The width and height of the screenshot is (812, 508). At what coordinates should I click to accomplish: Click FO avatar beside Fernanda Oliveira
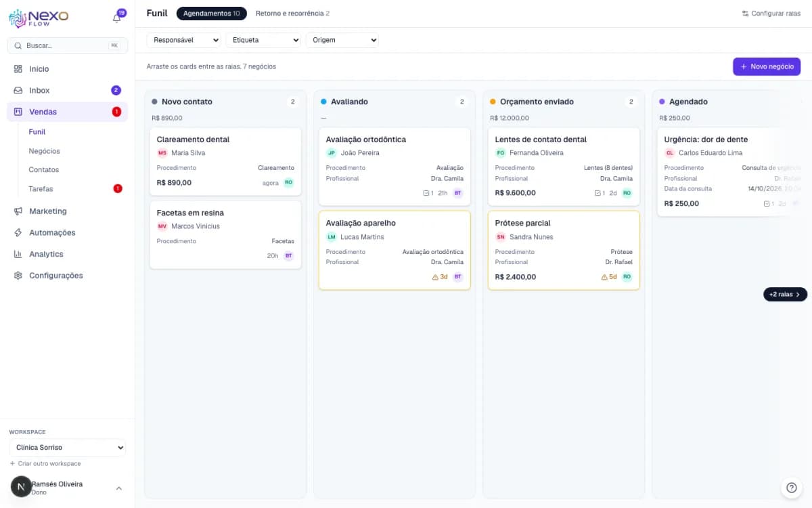[x=500, y=153]
